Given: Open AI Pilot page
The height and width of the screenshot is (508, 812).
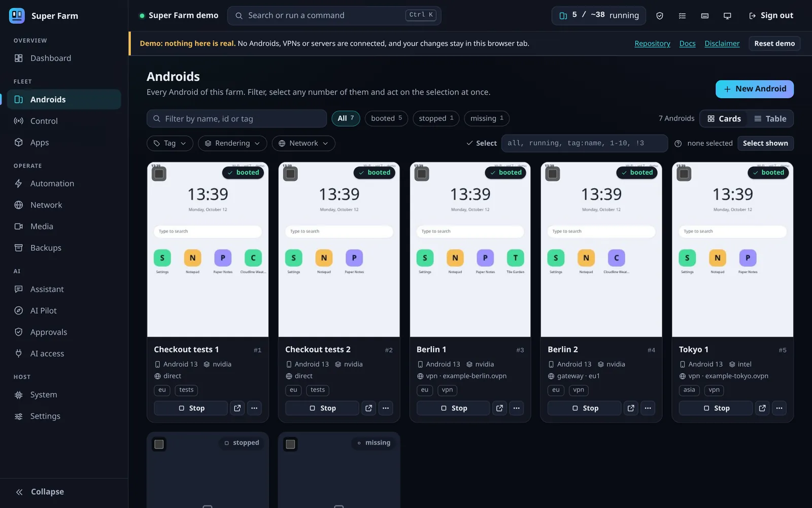Looking at the screenshot, I should (x=64, y=310).
